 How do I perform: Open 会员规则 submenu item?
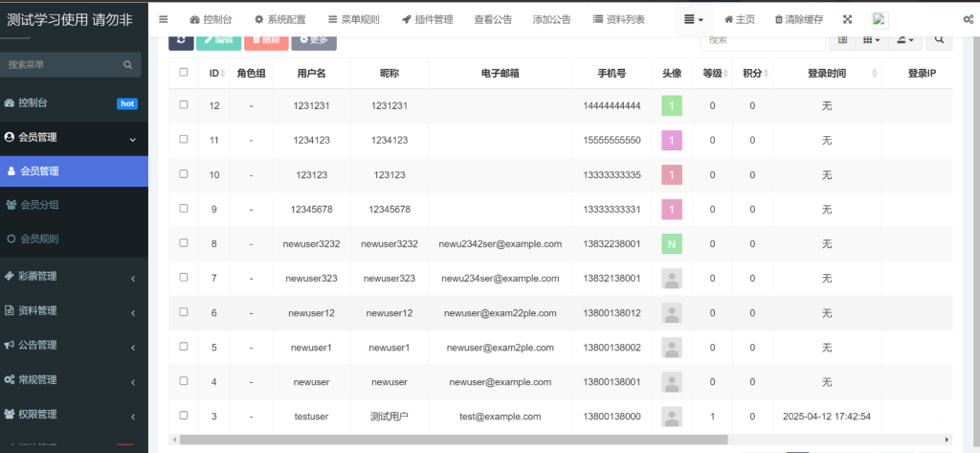click(74, 238)
